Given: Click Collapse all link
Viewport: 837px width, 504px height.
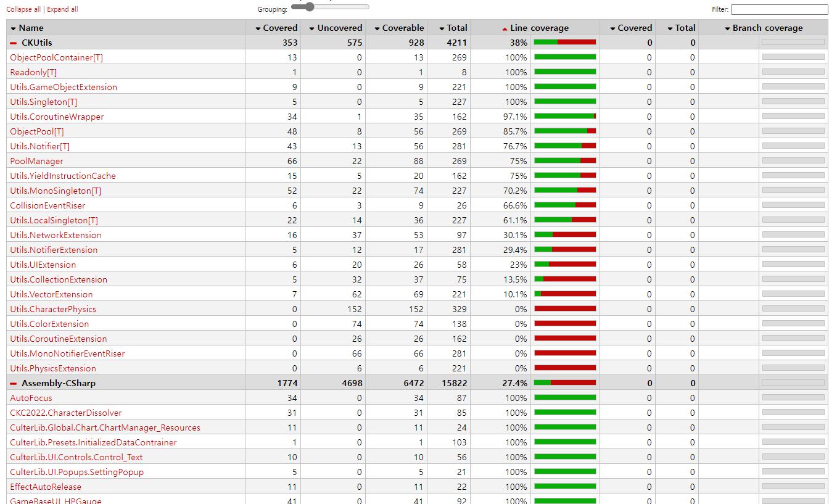Looking at the screenshot, I should tap(23, 9).
